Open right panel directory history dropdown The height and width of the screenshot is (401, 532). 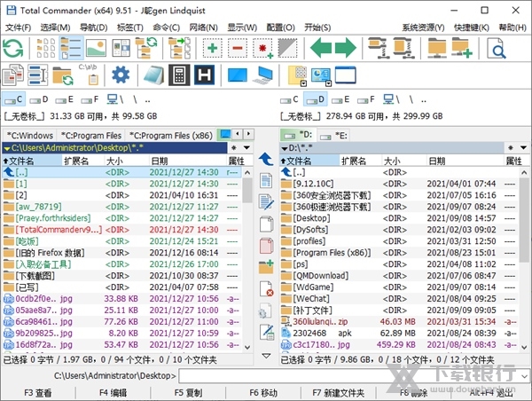[x=523, y=147]
